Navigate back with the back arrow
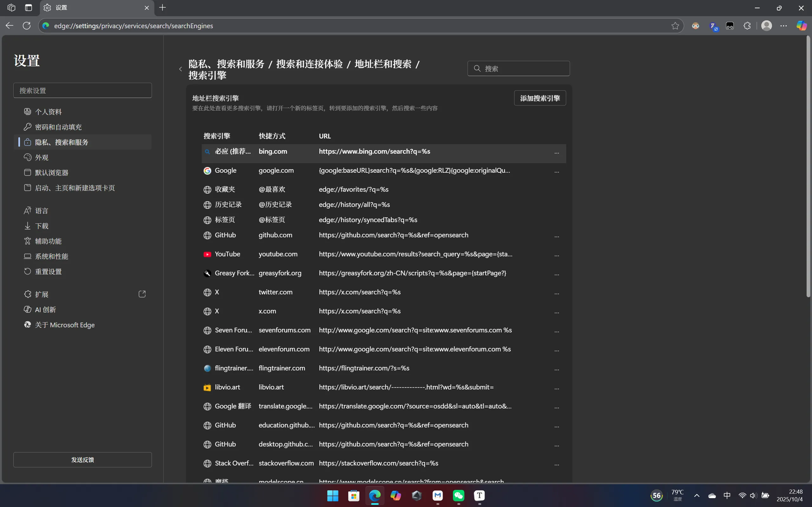Image resolution: width=812 pixels, height=507 pixels. [9, 25]
